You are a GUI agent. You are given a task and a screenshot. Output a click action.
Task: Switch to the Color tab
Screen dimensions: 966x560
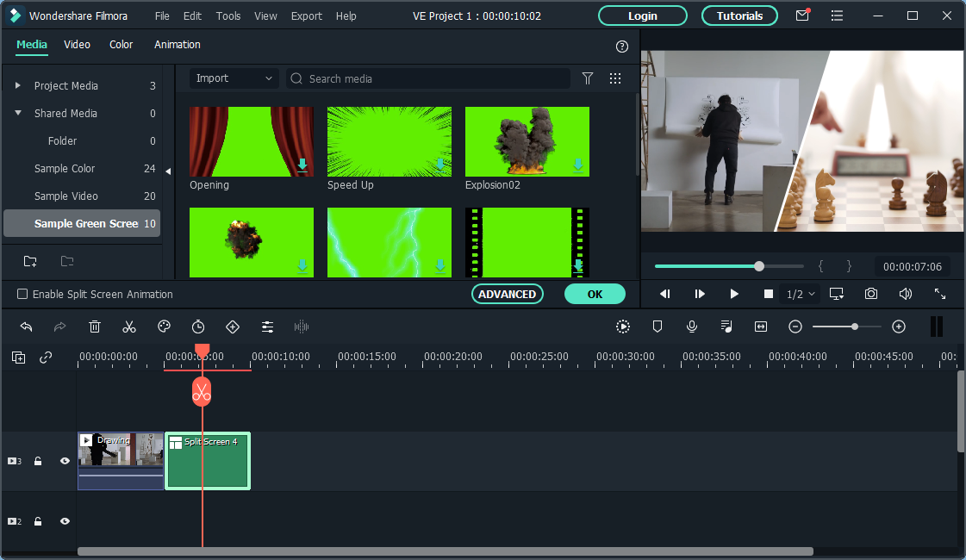pos(121,44)
